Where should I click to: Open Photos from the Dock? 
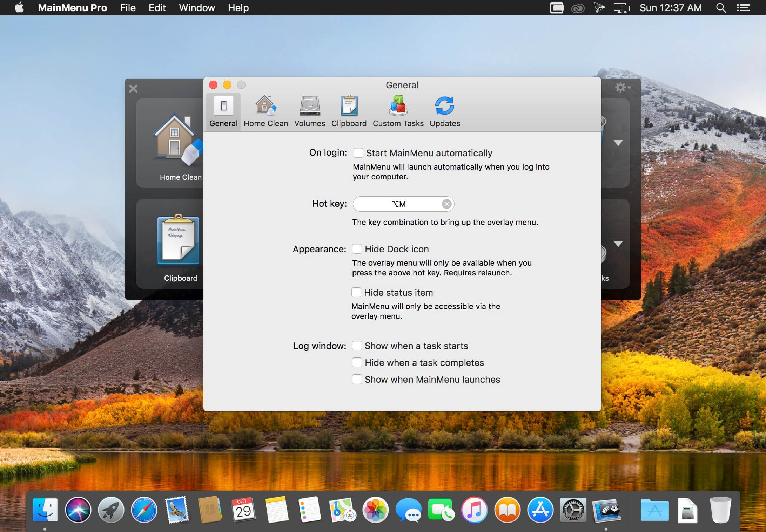click(x=375, y=510)
